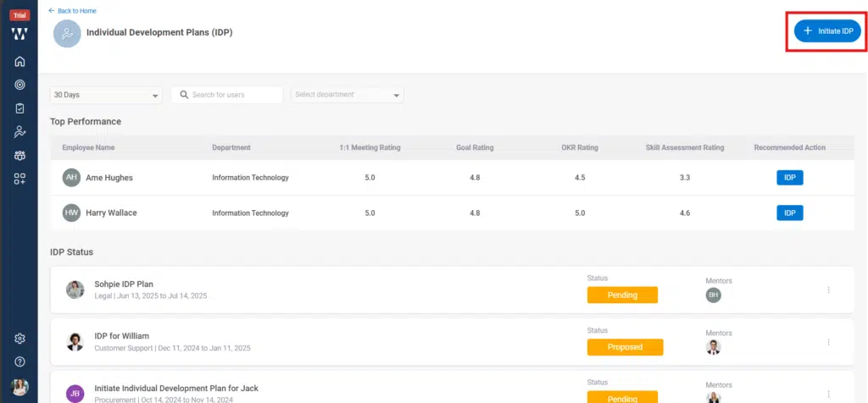
Task: Open the development person icon in sidebar
Action: tap(19, 131)
